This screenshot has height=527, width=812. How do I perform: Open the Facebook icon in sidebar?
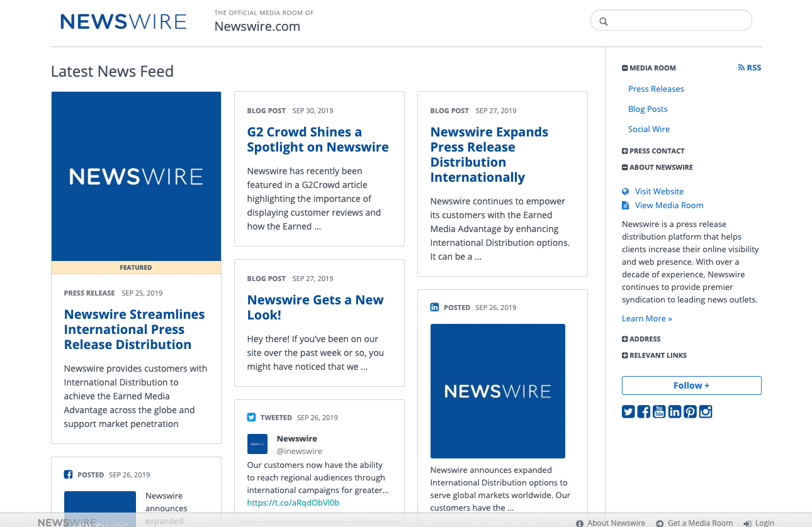pyautogui.click(x=643, y=412)
